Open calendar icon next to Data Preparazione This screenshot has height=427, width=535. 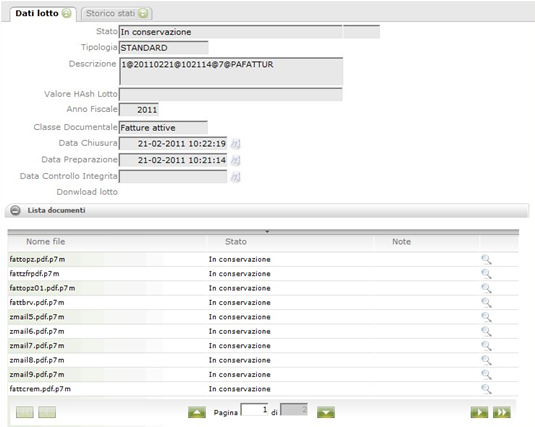coord(235,160)
